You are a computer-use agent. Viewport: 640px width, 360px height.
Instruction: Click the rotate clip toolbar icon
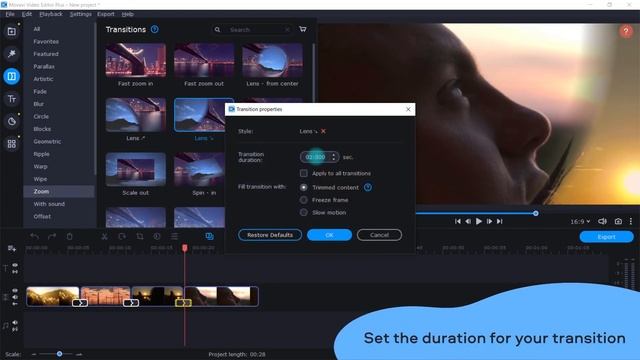122,236
